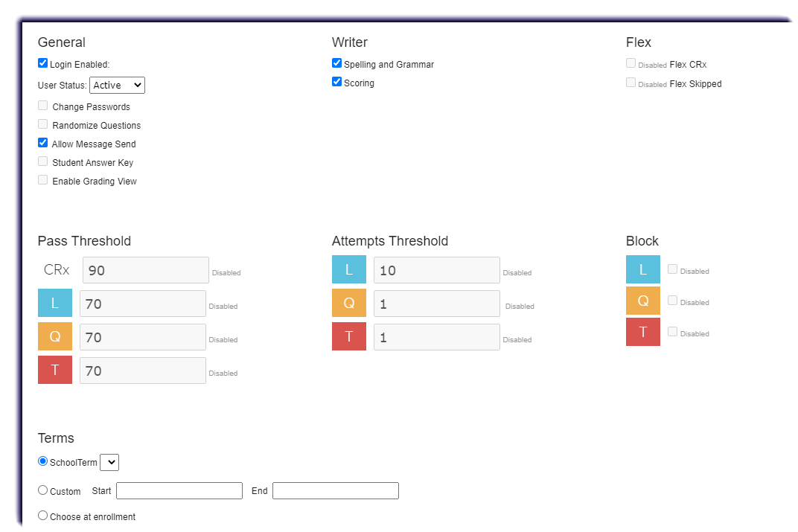Click the orange Q badge in Attempts Threshold
This screenshot has width=798, height=532.
click(348, 303)
